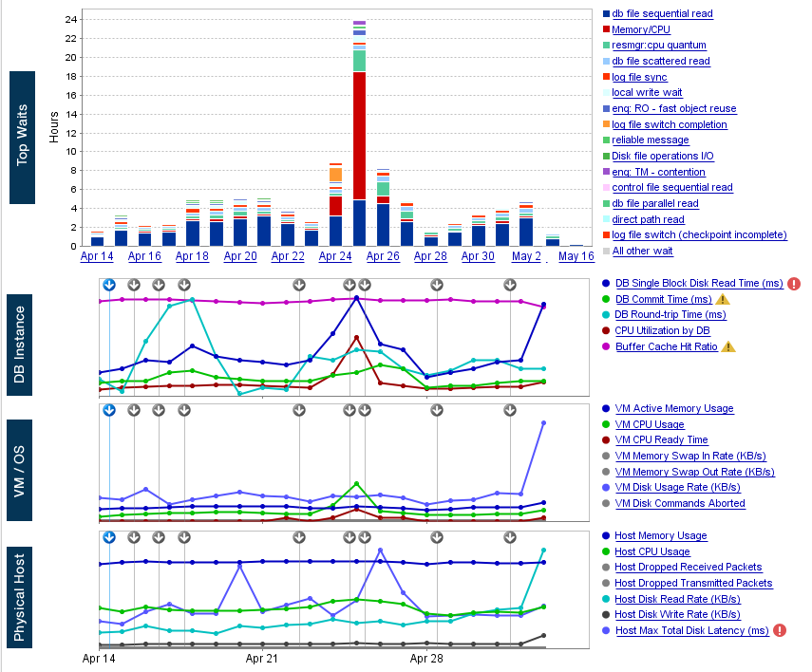Click 'log file switch (checkpoint incomplete)' link
This screenshot has height=672, width=812.
(x=699, y=235)
